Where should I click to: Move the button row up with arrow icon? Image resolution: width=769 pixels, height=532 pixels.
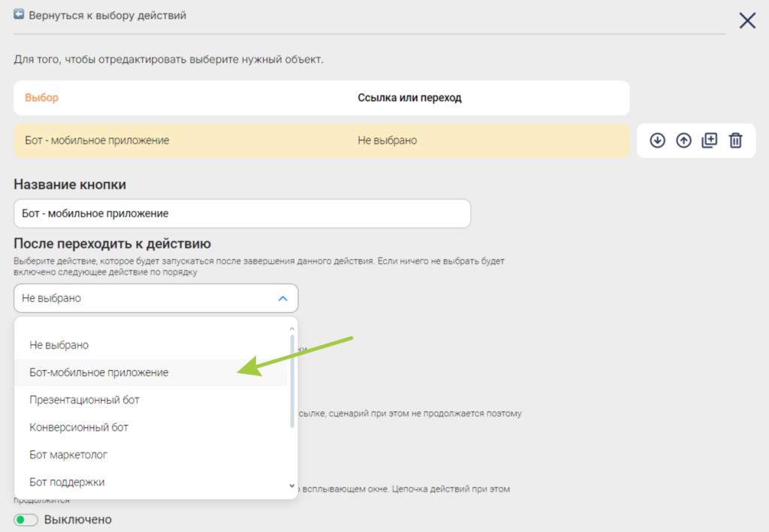[x=683, y=140]
